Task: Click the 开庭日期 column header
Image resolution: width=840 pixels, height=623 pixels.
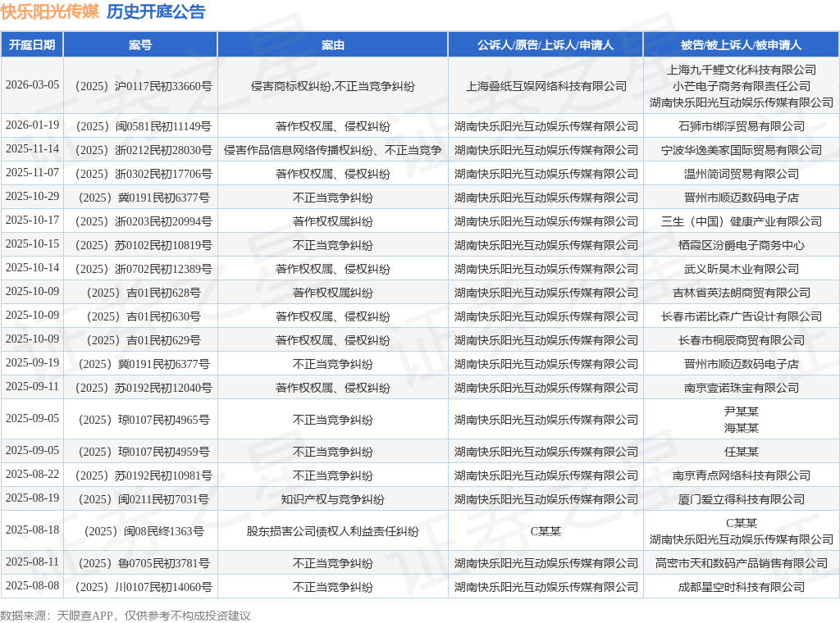Action: pyautogui.click(x=32, y=45)
